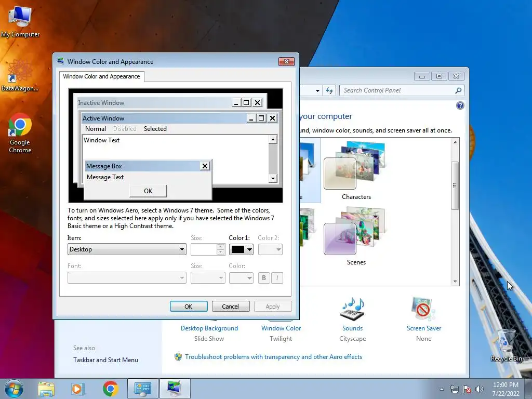The width and height of the screenshot is (532, 399).
Task: Open the Windows Start menu orb
Action: (x=14, y=389)
